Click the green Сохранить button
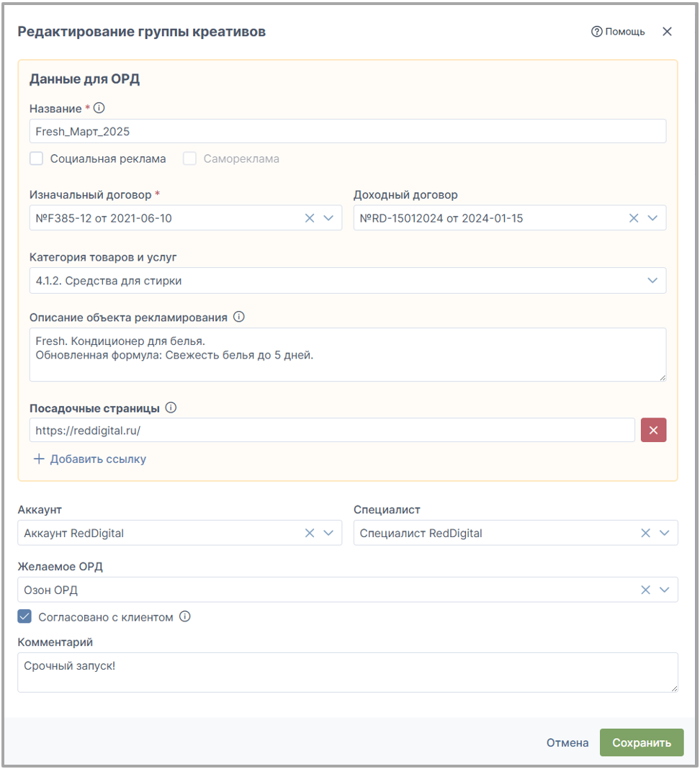Image resolution: width=700 pixels, height=769 pixels. (642, 742)
